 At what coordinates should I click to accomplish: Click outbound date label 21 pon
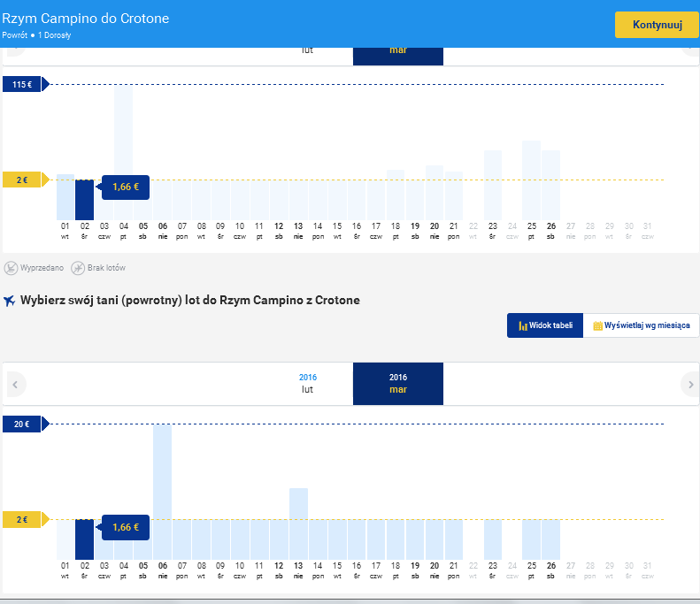[454, 231]
